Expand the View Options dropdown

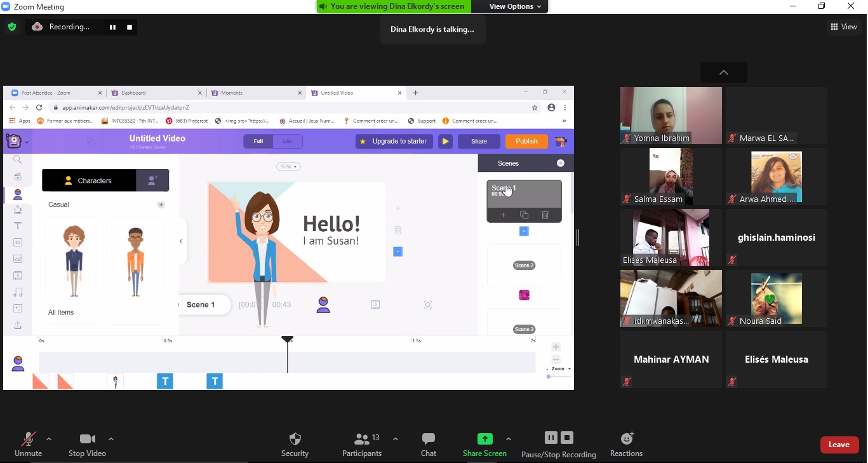[515, 6]
